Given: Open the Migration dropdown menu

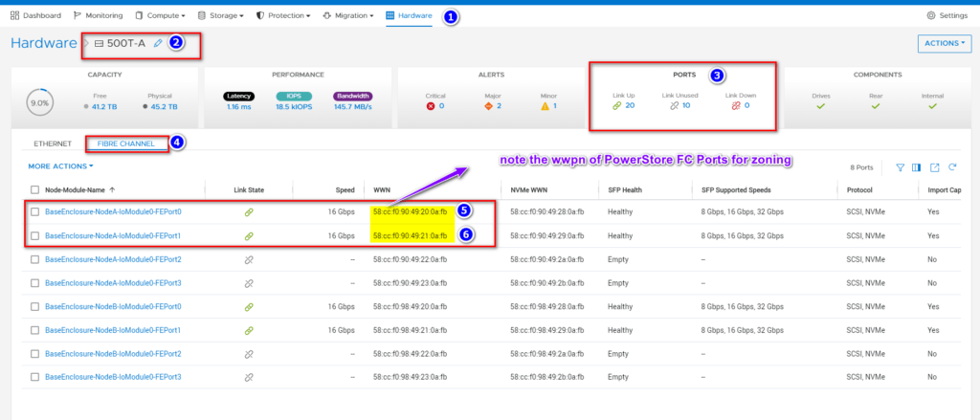Looking at the screenshot, I should (348, 15).
